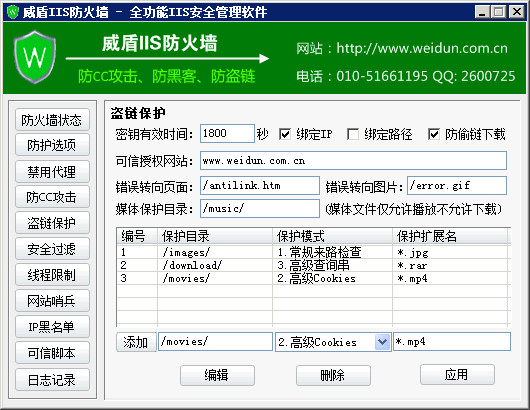Open the IP黑名单 page
Viewport: 530px width, 410px height.
pos(52,327)
